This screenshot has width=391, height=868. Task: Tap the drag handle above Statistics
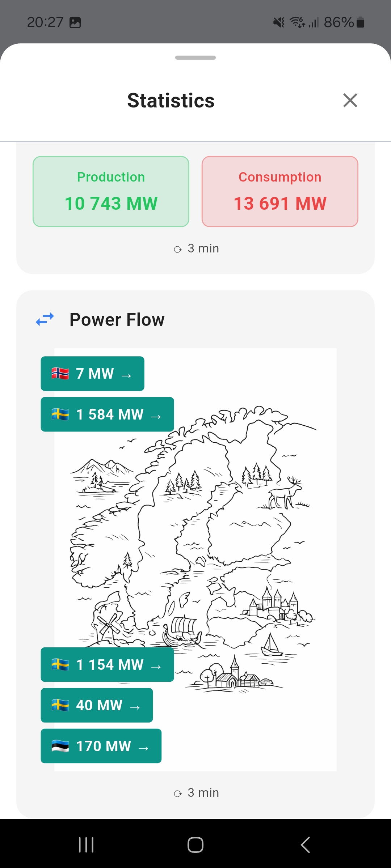pyautogui.click(x=195, y=58)
